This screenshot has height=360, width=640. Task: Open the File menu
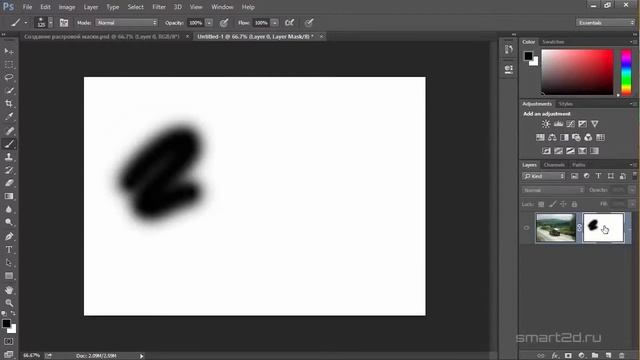click(x=27, y=7)
